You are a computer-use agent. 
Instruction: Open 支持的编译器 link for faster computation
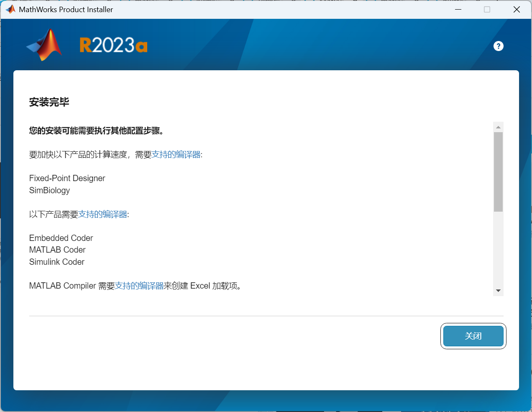point(176,155)
